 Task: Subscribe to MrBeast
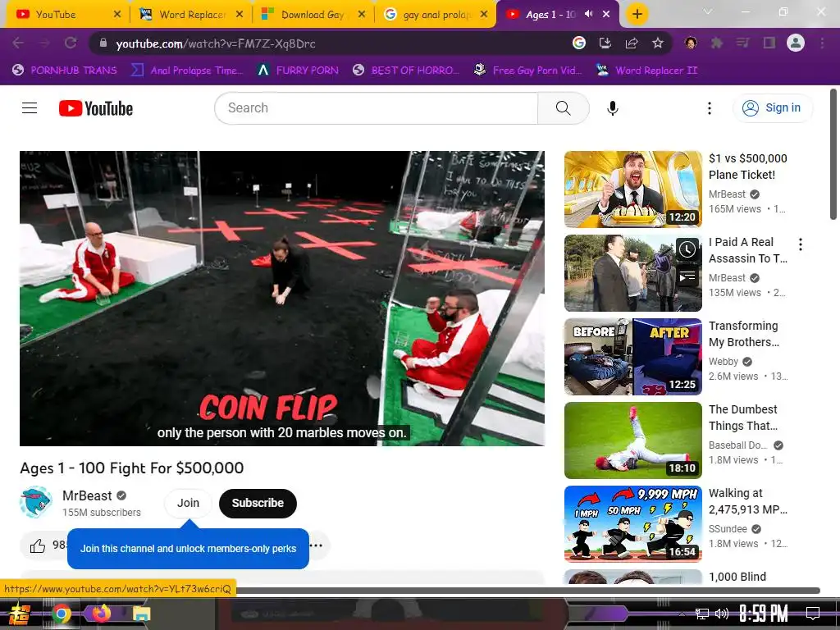(x=258, y=503)
